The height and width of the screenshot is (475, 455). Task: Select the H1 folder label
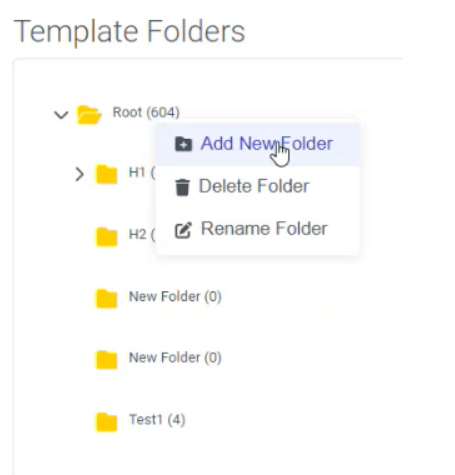point(142,173)
